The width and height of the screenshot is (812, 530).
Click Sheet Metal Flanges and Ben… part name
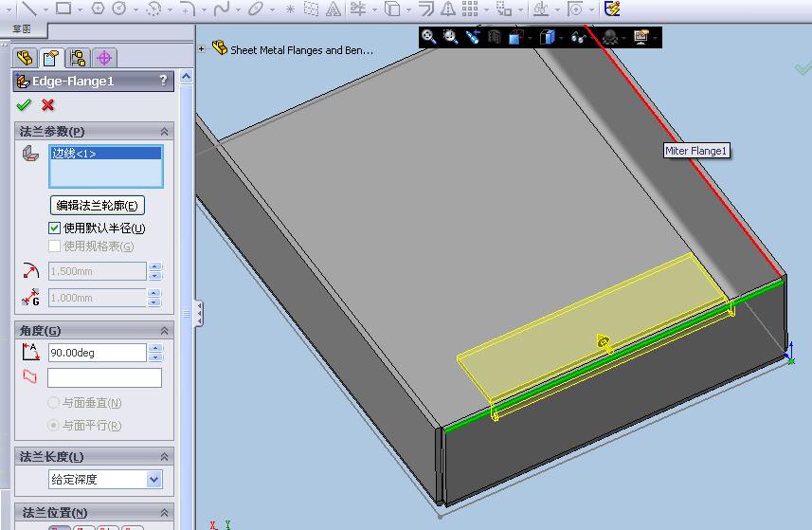click(301, 50)
